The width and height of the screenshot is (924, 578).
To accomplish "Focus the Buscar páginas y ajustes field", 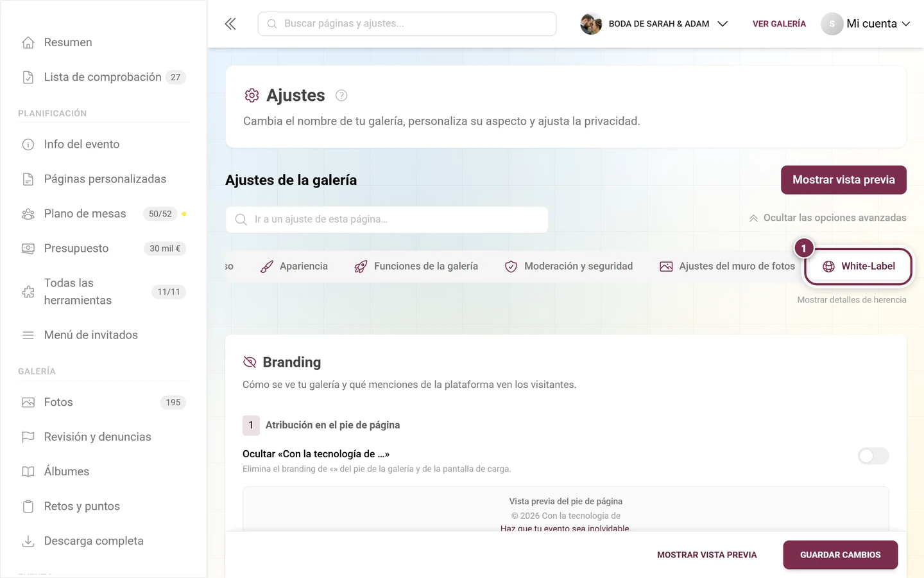I will (407, 24).
